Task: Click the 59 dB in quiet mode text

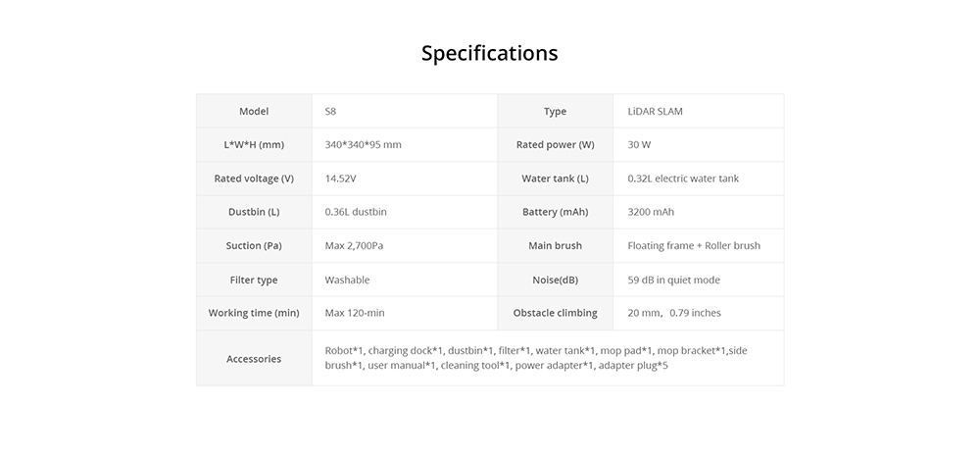Action: click(673, 280)
